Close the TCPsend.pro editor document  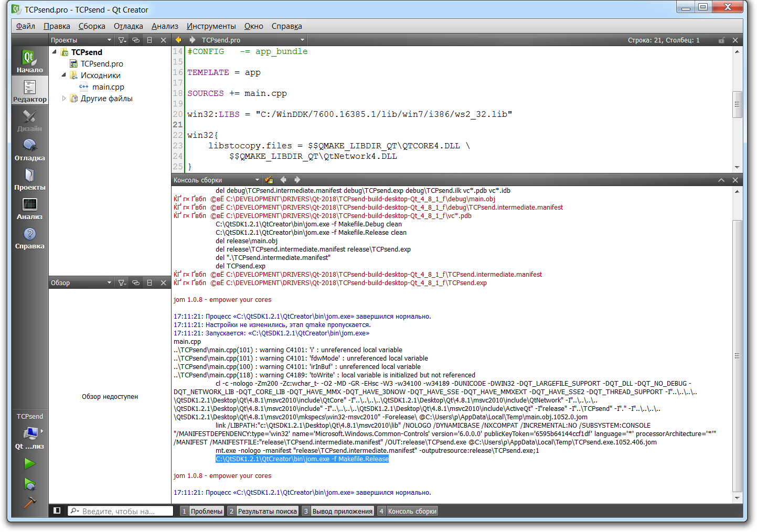(735, 40)
